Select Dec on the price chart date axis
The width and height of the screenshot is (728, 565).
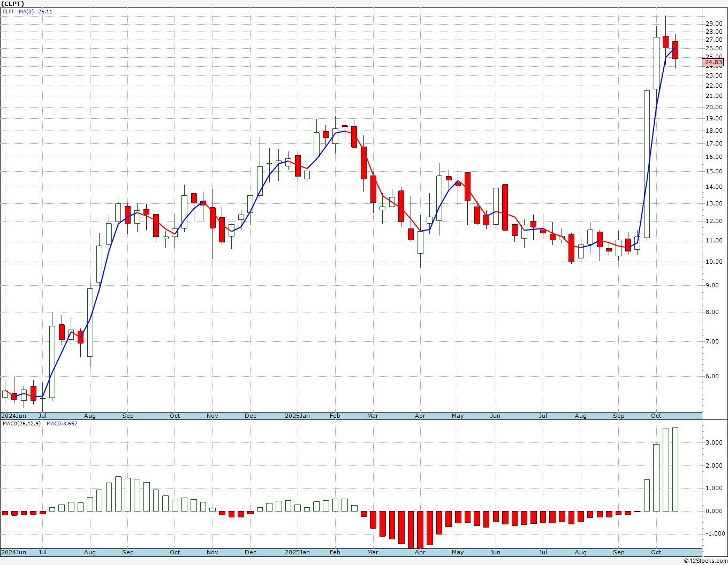(x=251, y=416)
